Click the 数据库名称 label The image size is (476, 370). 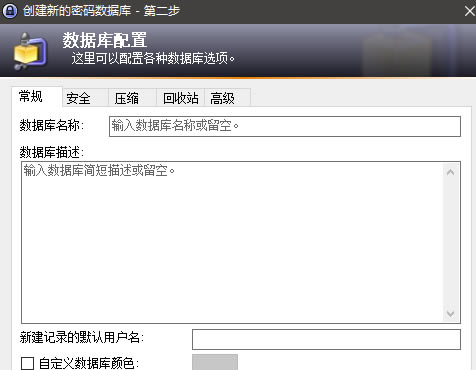coord(52,126)
